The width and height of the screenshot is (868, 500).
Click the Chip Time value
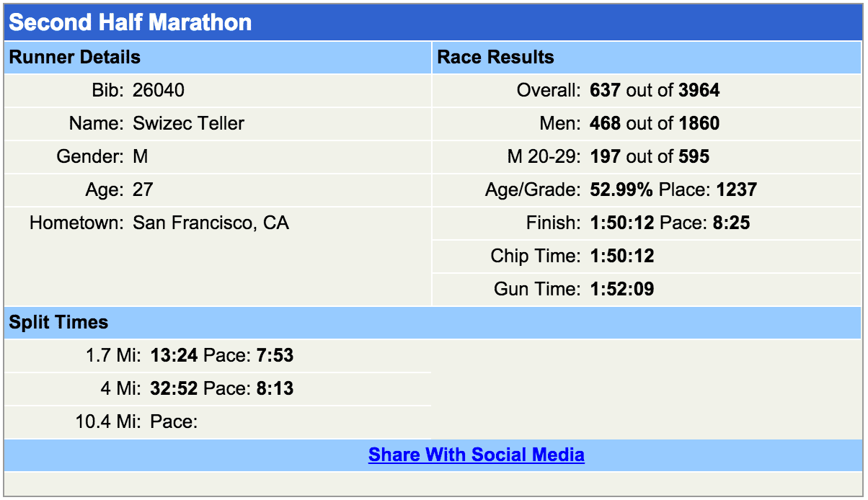tap(621, 256)
